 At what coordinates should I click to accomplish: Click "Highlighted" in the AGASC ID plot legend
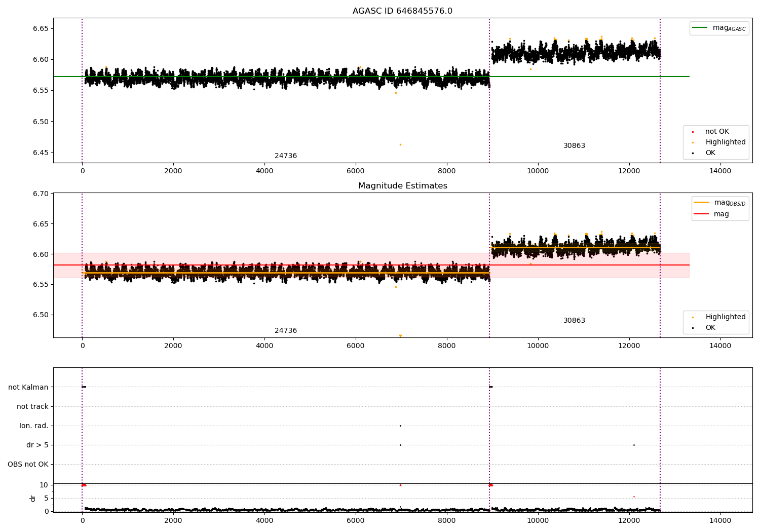[725, 142]
